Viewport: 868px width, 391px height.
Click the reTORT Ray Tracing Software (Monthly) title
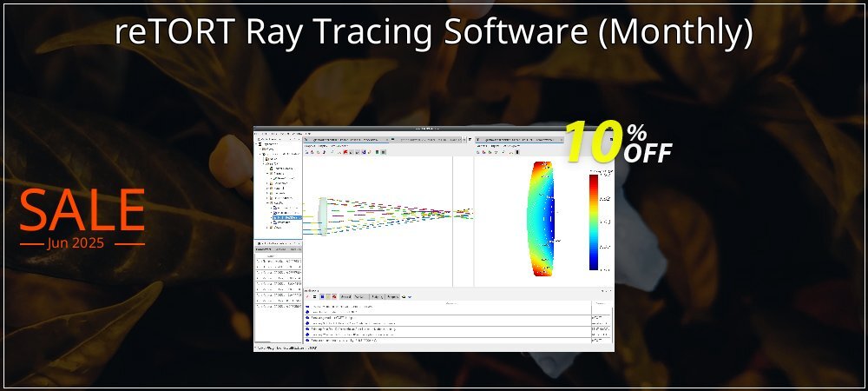click(433, 33)
